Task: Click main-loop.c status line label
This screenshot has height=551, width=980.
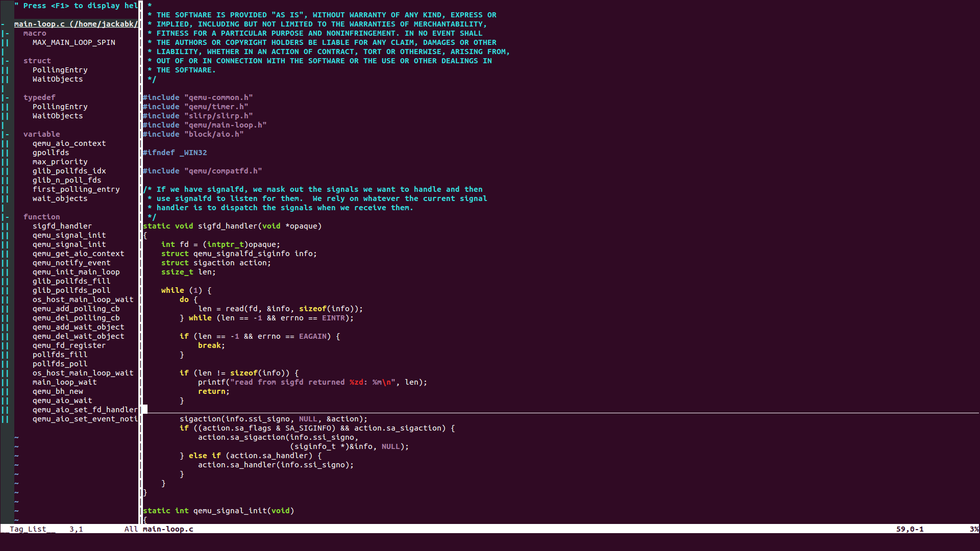Action: point(168,529)
